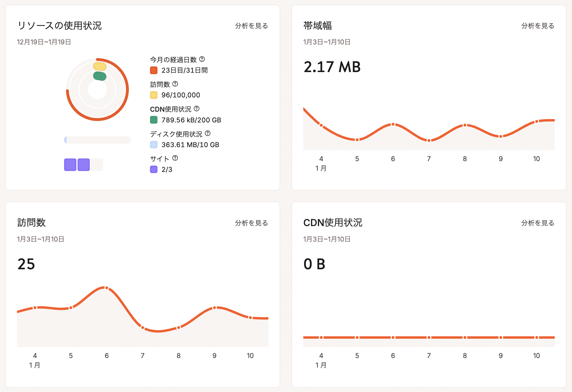
Task: Click the empty third site block
Action: click(97, 165)
